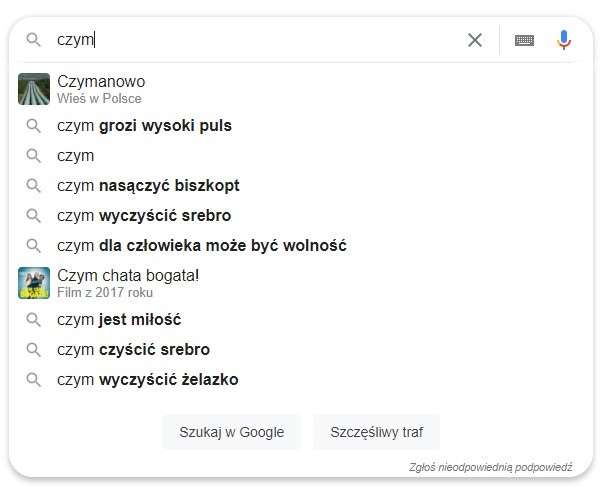Screen dimensions: 606x497
Task: Click the Szczęśliwy traf button
Action: click(x=376, y=432)
